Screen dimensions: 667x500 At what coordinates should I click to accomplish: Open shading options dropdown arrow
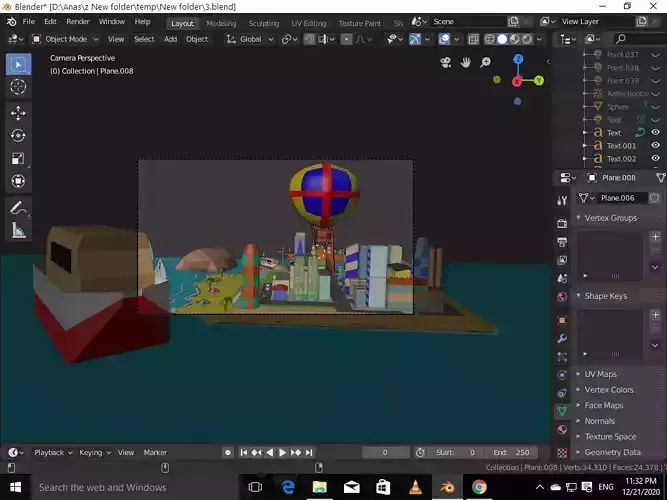[x=539, y=39]
